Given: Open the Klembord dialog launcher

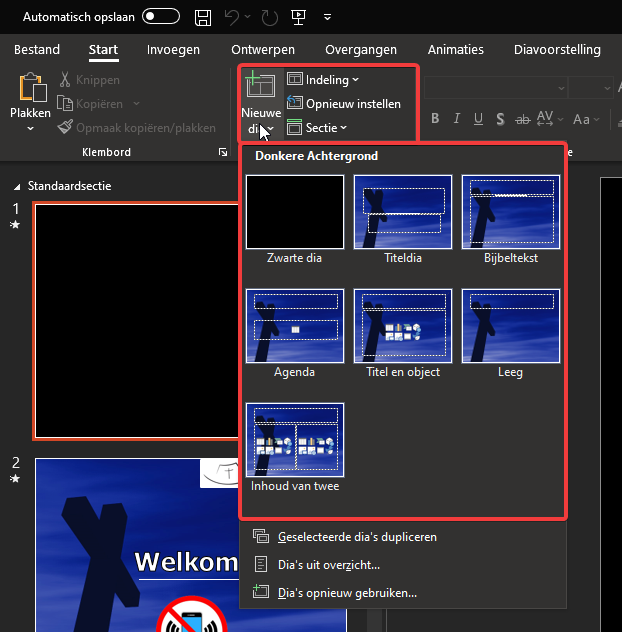Looking at the screenshot, I should pyautogui.click(x=223, y=152).
